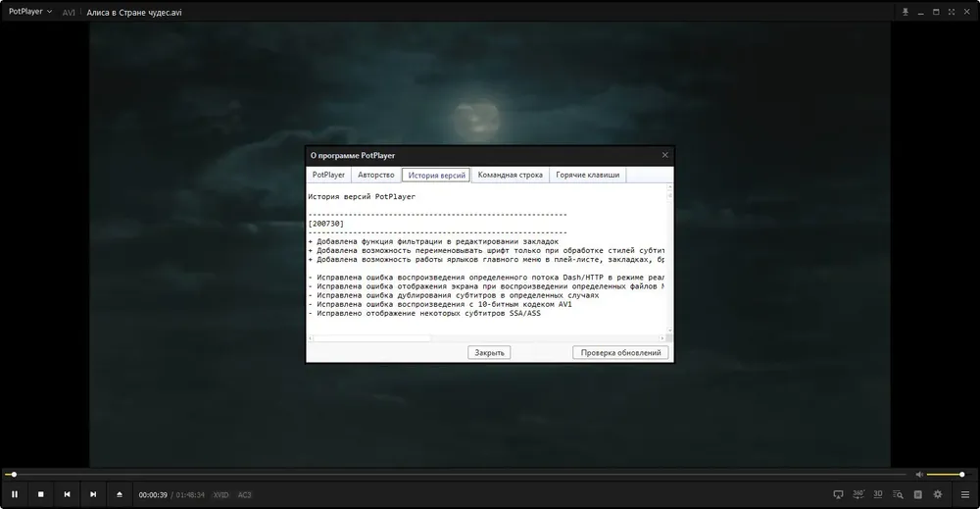Open the Горячие клавиши tab
Viewport: 980px width, 509px height.
click(x=587, y=176)
